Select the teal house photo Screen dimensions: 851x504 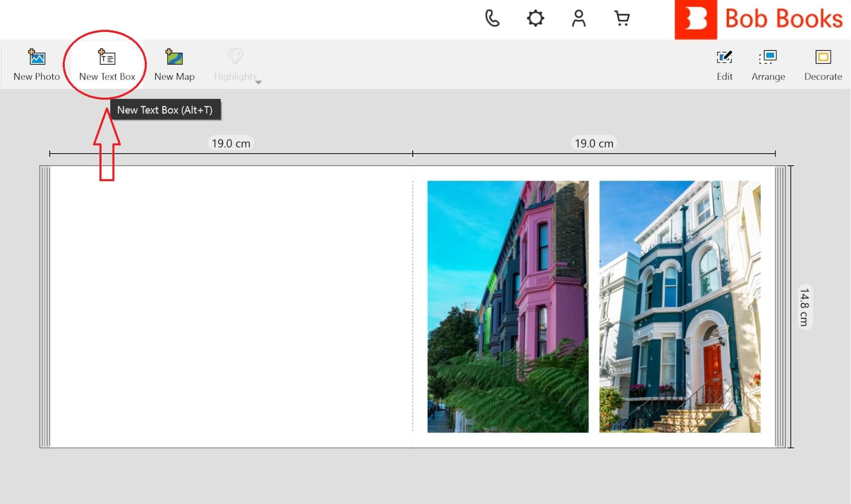(679, 306)
